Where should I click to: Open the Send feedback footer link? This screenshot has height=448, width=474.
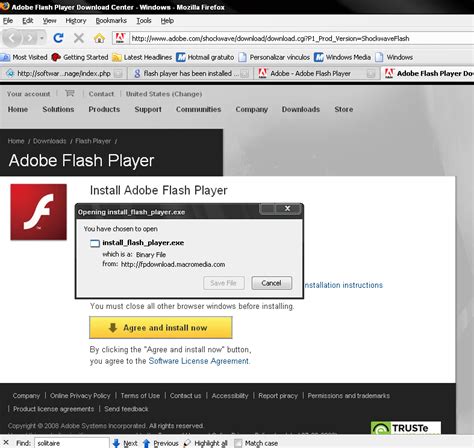tap(126, 409)
